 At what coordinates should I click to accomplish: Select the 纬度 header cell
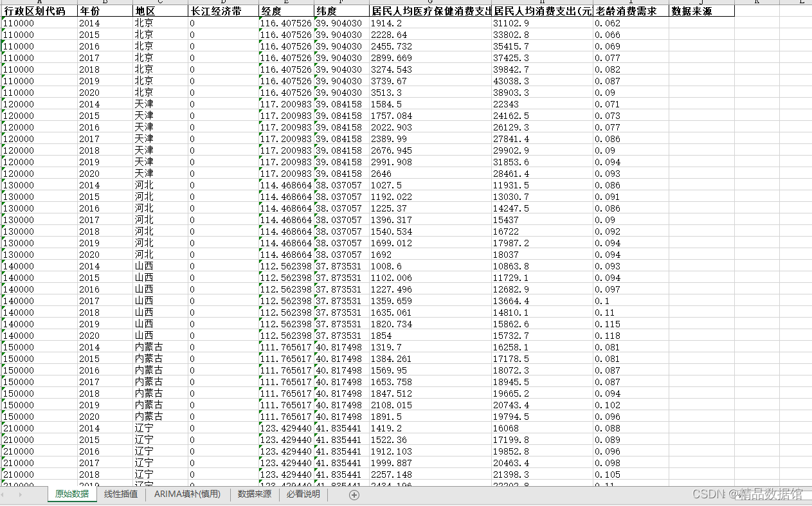[341, 11]
